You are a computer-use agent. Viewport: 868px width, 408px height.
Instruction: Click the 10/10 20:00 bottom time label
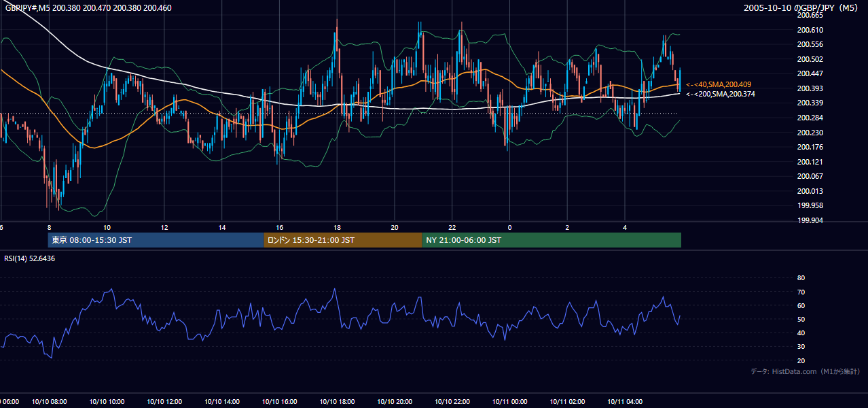click(x=395, y=402)
